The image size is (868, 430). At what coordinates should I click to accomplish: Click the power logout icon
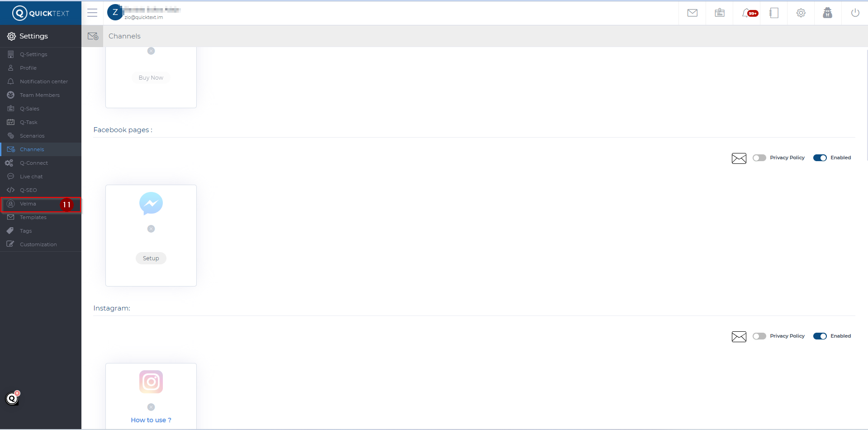click(855, 13)
